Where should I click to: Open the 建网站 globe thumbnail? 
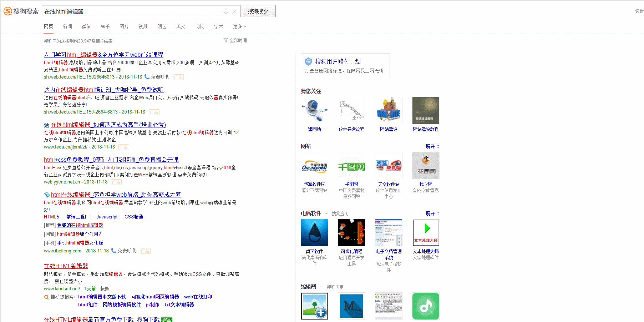click(x=314, y=111)
